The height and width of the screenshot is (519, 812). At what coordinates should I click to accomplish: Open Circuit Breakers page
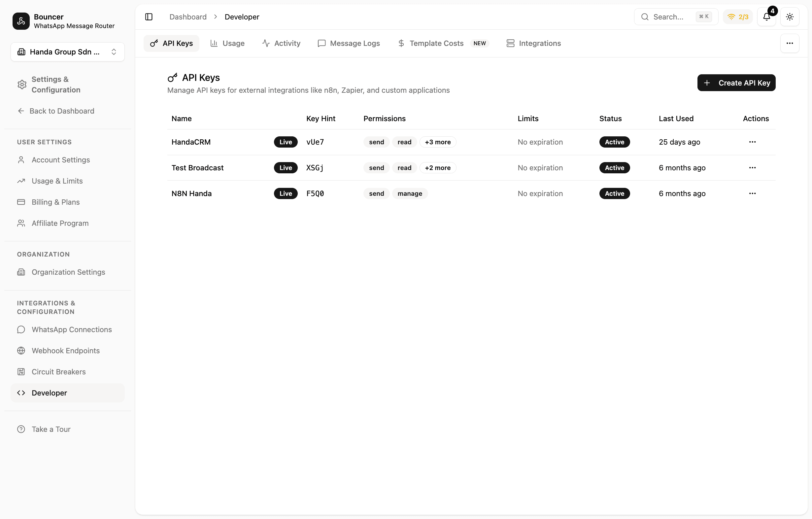pyautogui.click(x=67, y=372)
